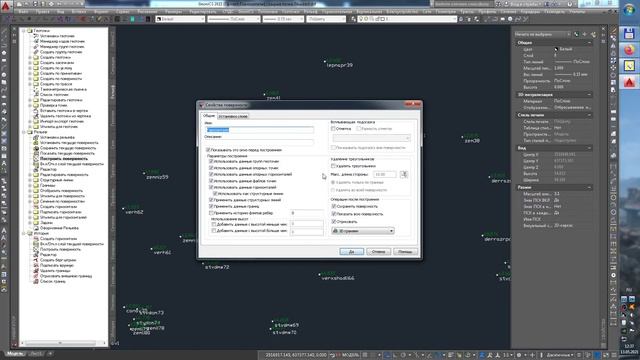
Task: Toggle Сохранить поверхность checkbox
Action: pyautogui.click(x=333, y=206)
